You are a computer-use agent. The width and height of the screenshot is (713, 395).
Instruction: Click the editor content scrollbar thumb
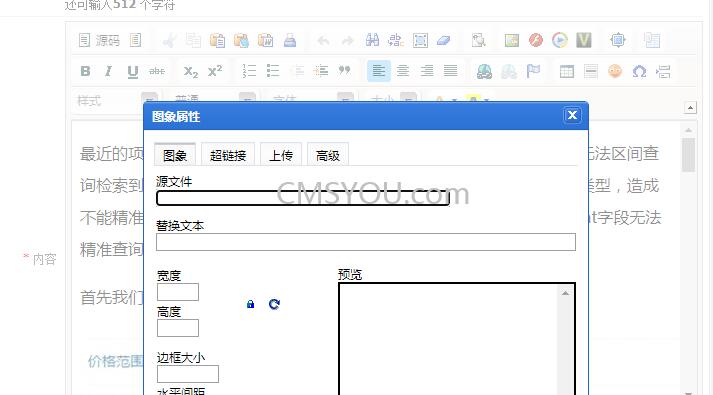click(688, 155)
